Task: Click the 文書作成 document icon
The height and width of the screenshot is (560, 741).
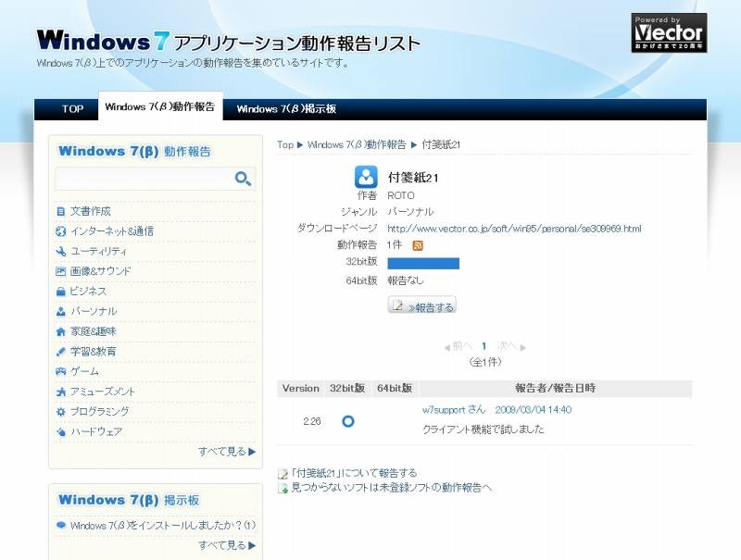Action: 60,212
